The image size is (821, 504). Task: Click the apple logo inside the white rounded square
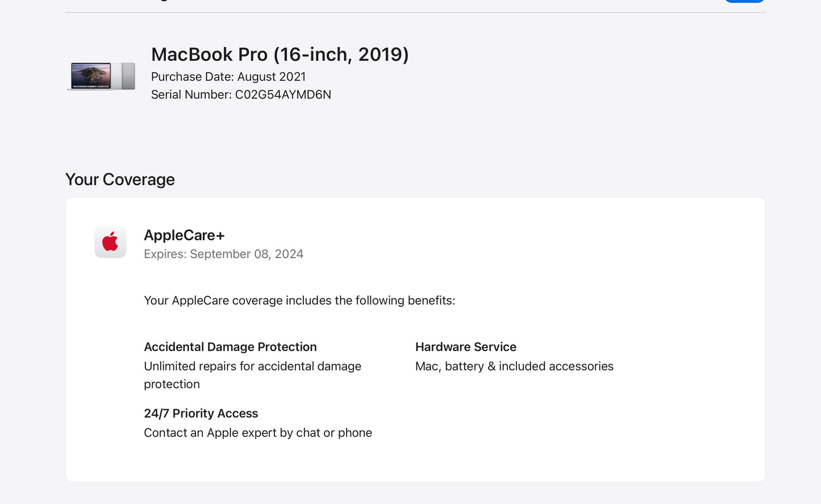pos(110,241)
